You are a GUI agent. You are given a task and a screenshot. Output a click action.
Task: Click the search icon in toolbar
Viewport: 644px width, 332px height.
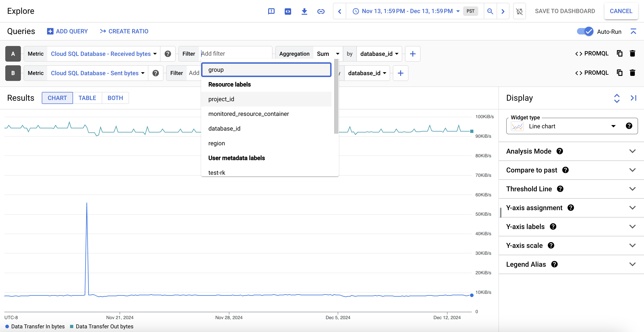pos(490,11)
